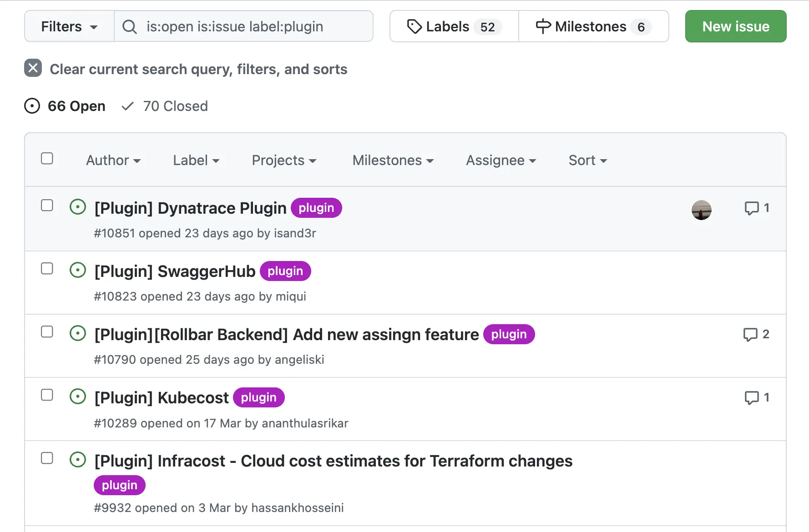809x532 pixels.
Task: Open the Milestones filter dropdown
Action: click(393, 160)
